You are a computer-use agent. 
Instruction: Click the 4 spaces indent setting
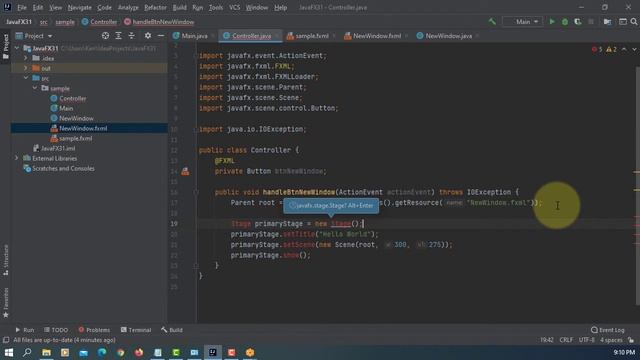(x=611, y=340)
